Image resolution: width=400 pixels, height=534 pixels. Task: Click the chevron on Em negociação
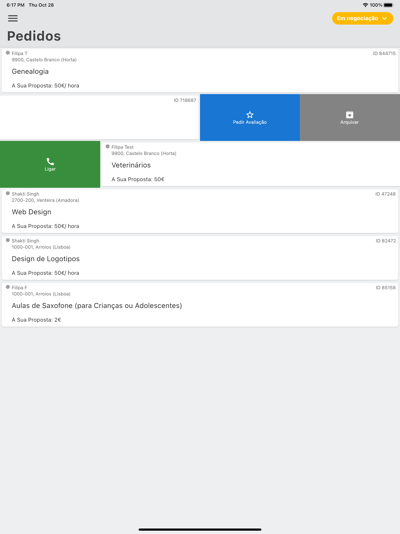(385, 18)
